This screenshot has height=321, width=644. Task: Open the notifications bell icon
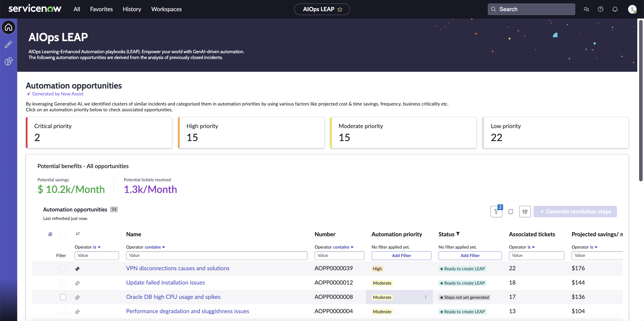pyautogui.click(x=615, y=9)
